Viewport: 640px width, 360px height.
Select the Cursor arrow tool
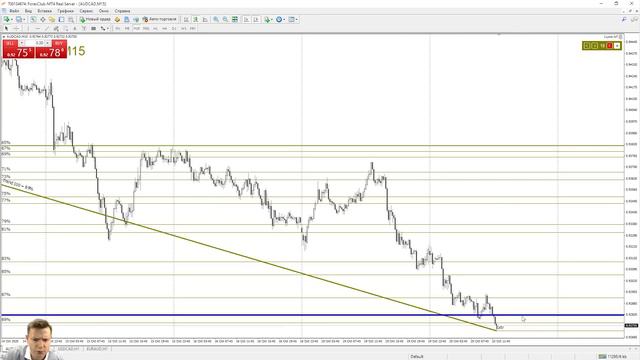click(6, 29)
